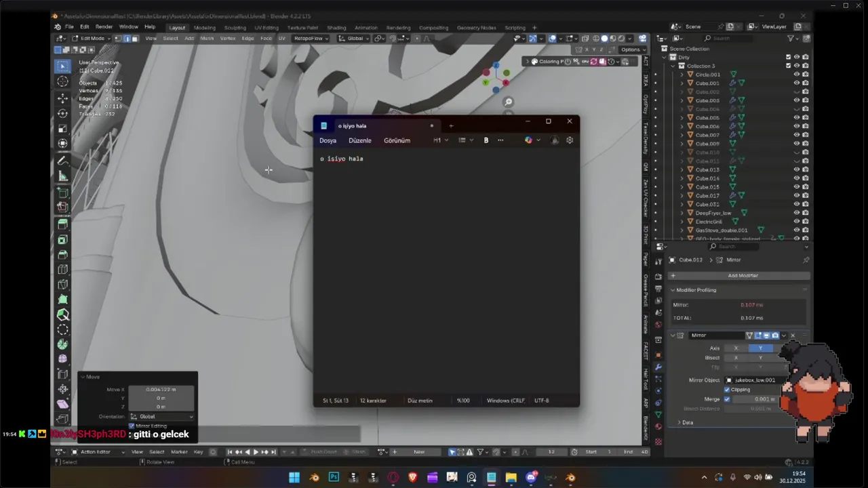This screenshot has width=868, height=488.
Task: Open File Explorer from taskbar
Action: pos(511,477)
